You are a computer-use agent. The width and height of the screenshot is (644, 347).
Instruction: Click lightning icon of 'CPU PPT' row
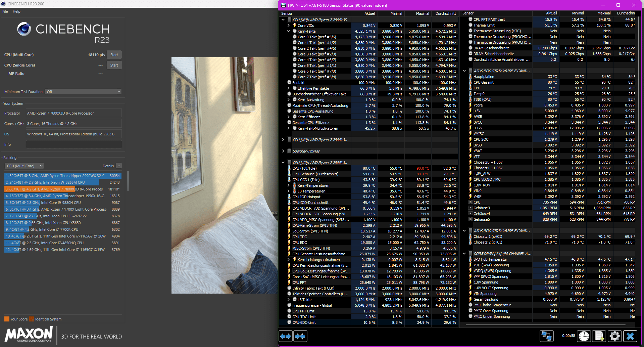[x=289, y=283]
